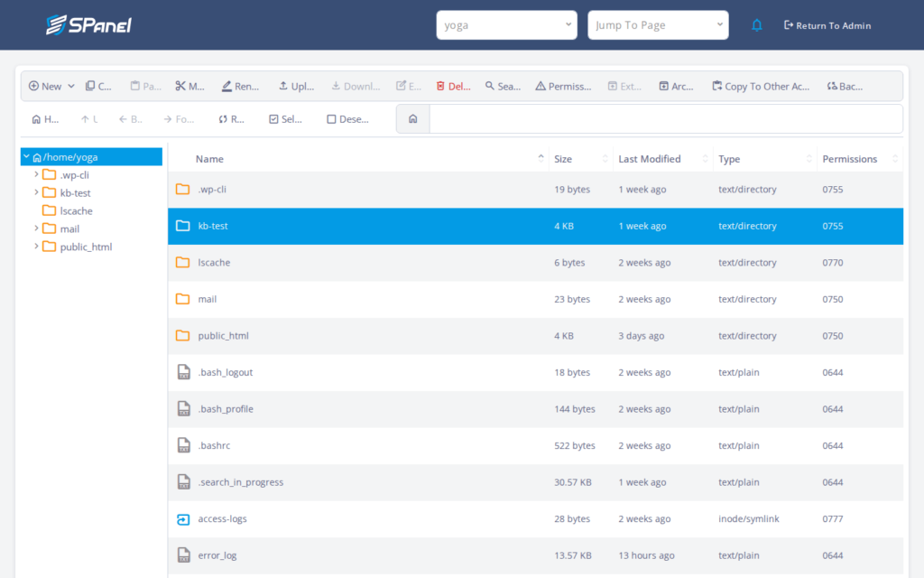Sort by the Last Modified column

[663, 159]
